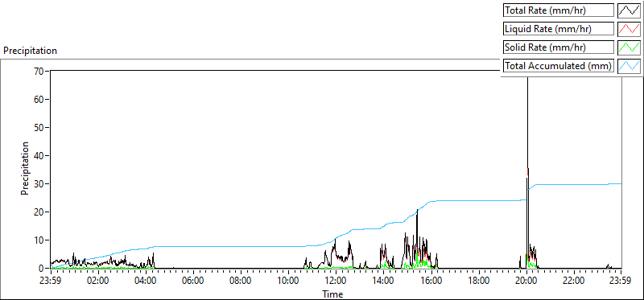Click the Precipitation graph title
Screen dimensions: 644x300
pos(30,51)
